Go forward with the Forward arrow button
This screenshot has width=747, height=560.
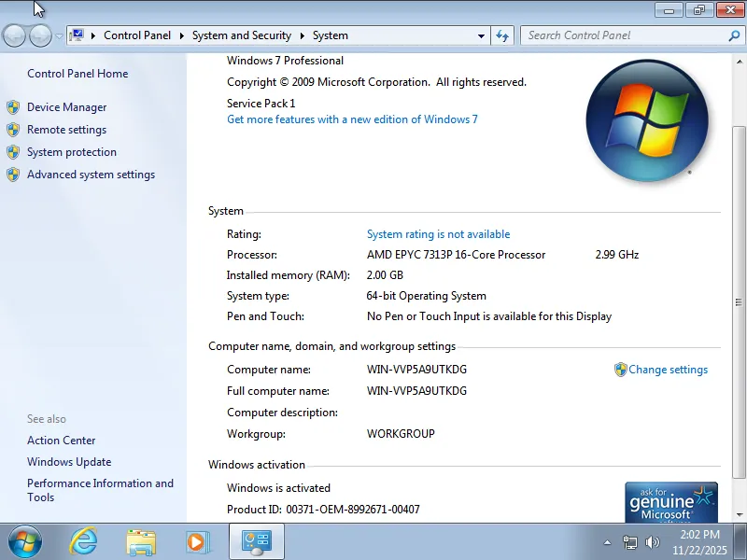[x=40, y=35]
